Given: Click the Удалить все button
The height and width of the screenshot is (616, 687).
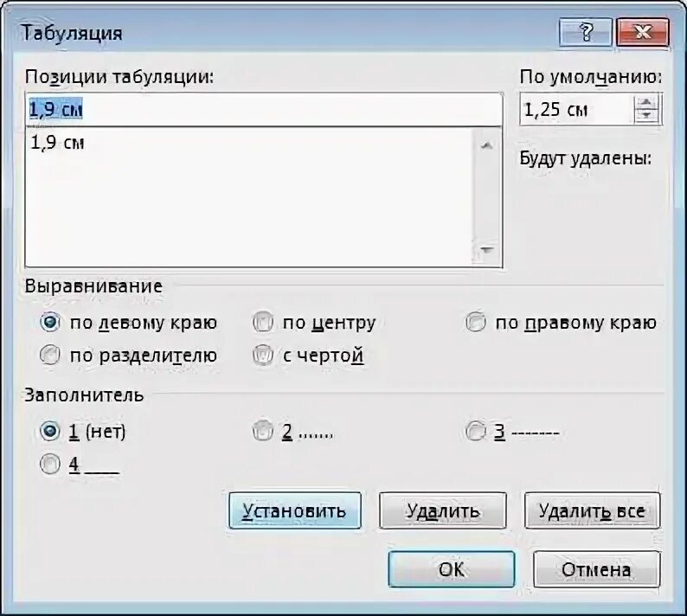Looking at the screenshot, I should pyautogui.click(x=593, y=510).
